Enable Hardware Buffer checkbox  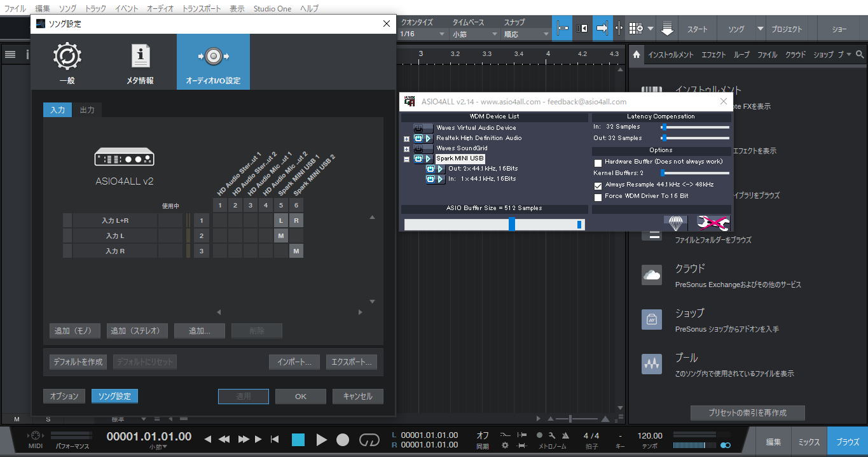tap(598, 162)
